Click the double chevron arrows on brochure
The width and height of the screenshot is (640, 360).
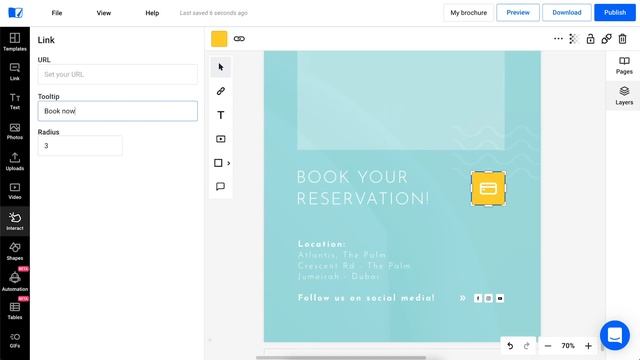pos(462,298)
